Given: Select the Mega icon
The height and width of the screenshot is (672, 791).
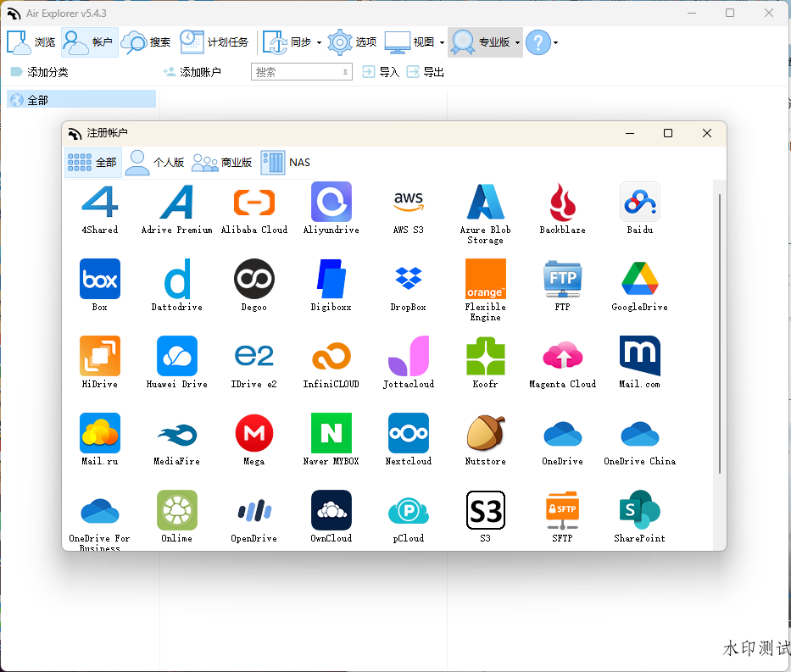Looking at the screenshot, I should [254, 433].
